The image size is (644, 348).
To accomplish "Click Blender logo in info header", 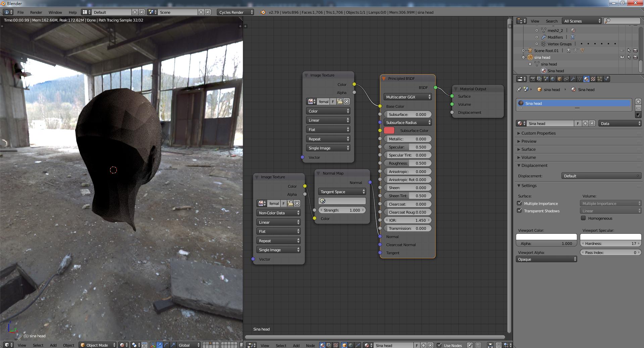I will (x=263, y=12).
